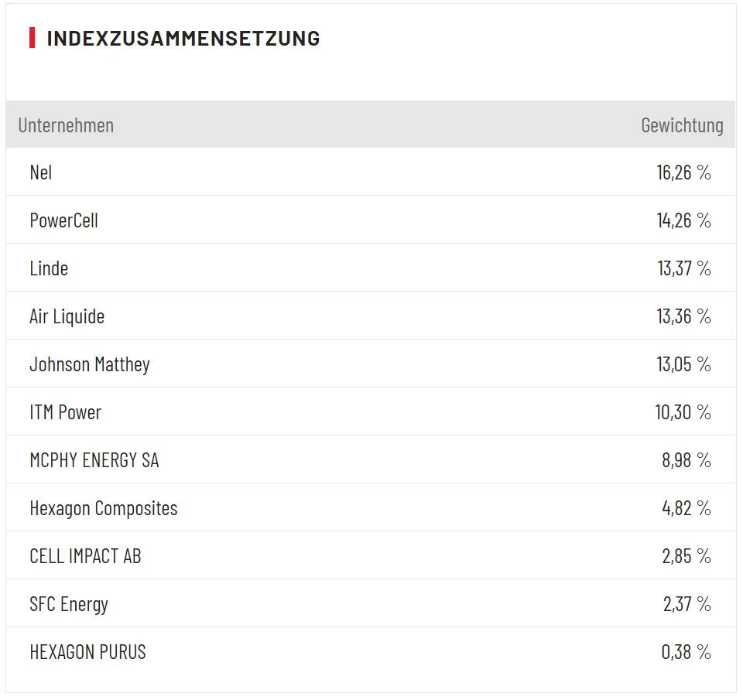The width and height of the screenshot is (743, 700).
Task: Select MCPHY ENERGY SA in the table
Action: [x=94, y=460]
